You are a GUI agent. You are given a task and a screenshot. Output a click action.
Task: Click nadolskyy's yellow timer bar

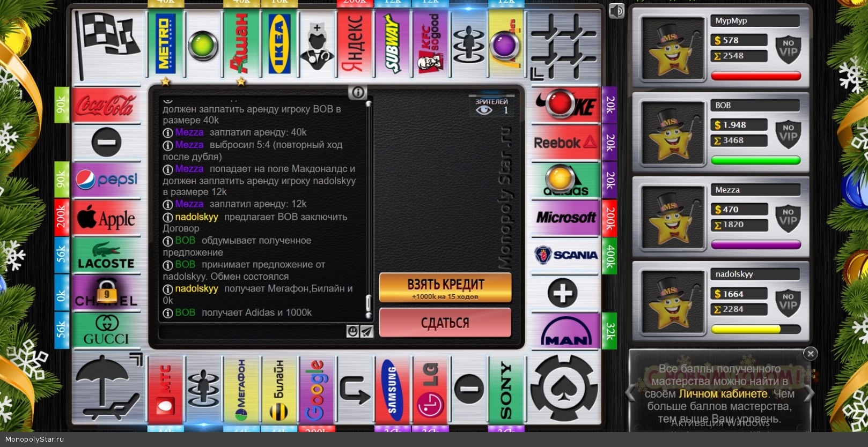pos(756,329)
